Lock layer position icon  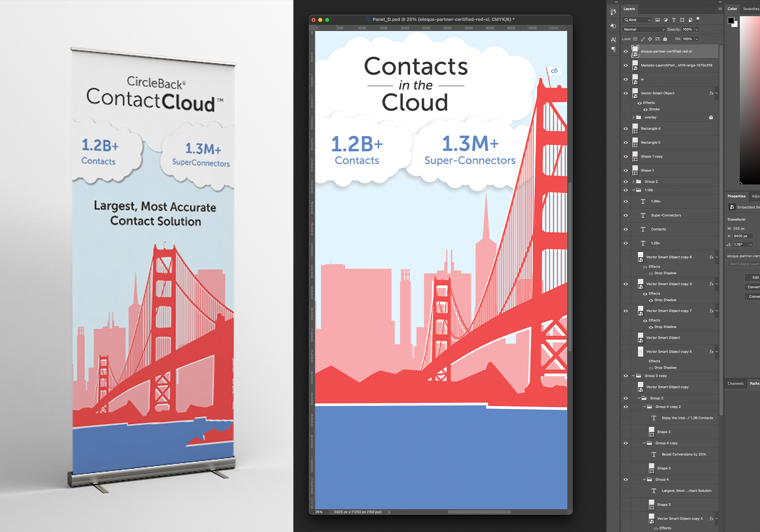[x=650, y=39]
